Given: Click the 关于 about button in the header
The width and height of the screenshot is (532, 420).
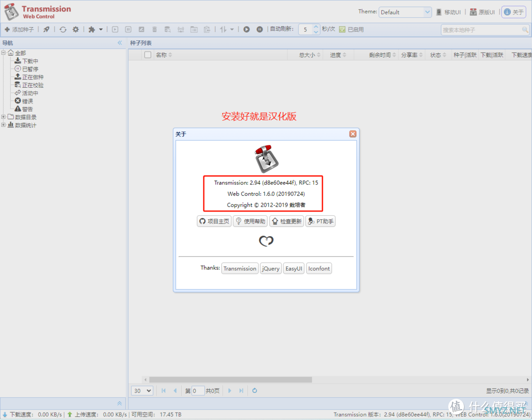Looking at the screenshot, I should 514,12.
